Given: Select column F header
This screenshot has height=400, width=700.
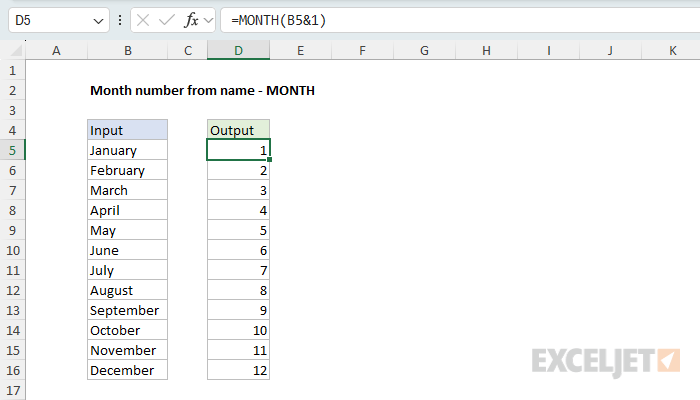Looking at the screenshot, I should (362, 50).
